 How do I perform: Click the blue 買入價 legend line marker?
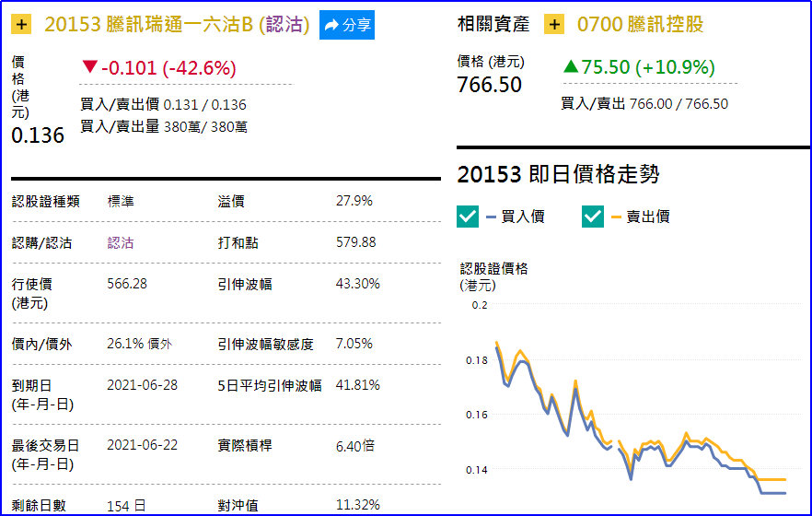click(x=492, y=217)
